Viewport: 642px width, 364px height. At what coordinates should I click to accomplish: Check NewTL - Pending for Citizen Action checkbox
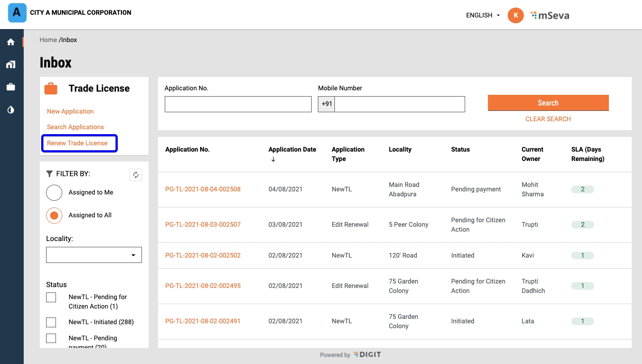click(51, 297)
